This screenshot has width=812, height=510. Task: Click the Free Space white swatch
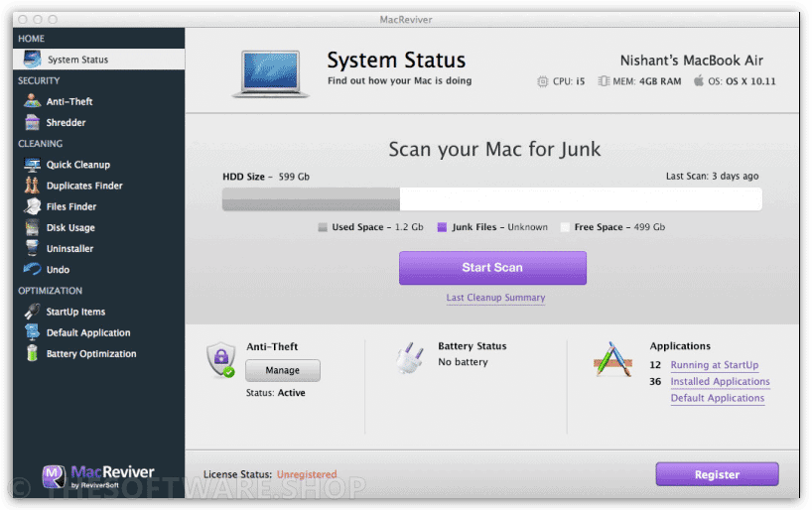pyautogui.click(x=565, y=227)
